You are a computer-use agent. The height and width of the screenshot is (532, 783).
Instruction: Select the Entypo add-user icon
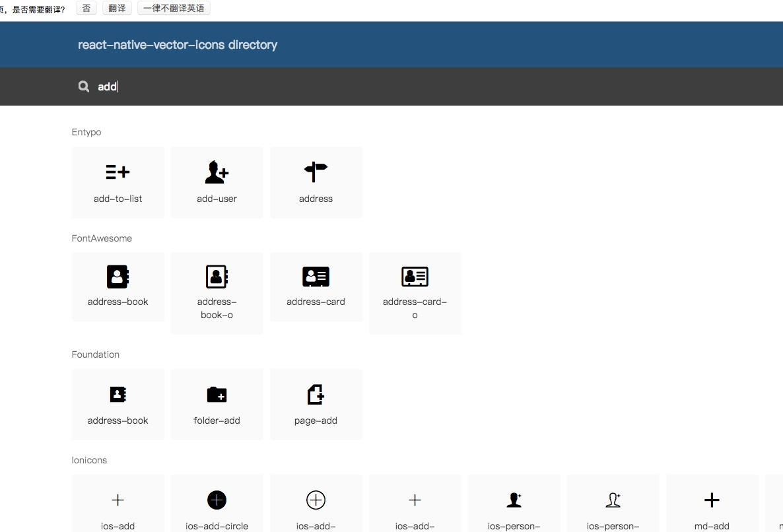coord(217,172)
